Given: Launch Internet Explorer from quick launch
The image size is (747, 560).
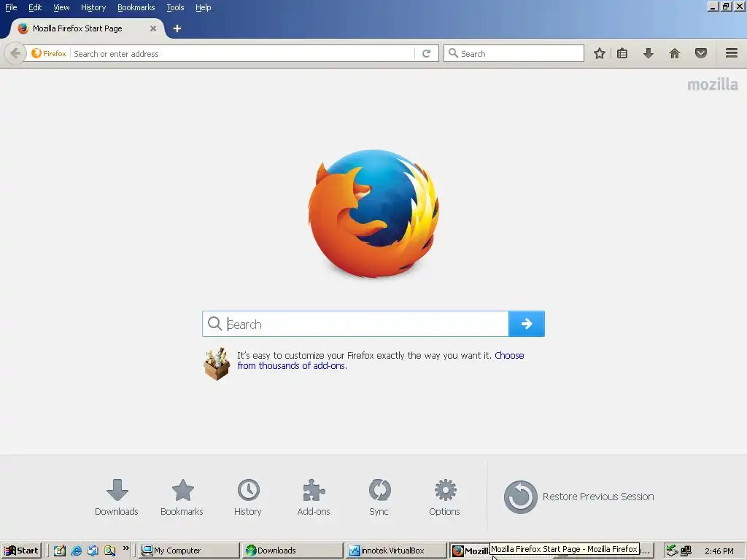Looking at the screenshot, I should point(76,551).
